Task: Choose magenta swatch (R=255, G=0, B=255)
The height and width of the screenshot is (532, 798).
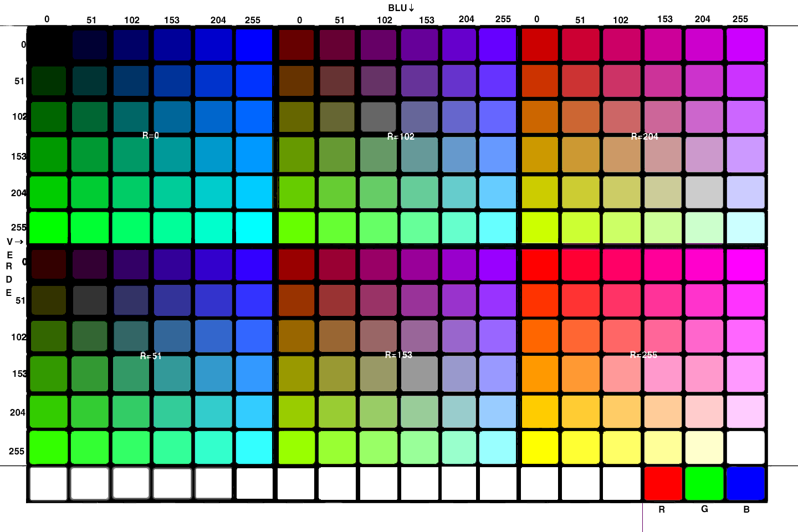Action: click(x=746, y=264)
